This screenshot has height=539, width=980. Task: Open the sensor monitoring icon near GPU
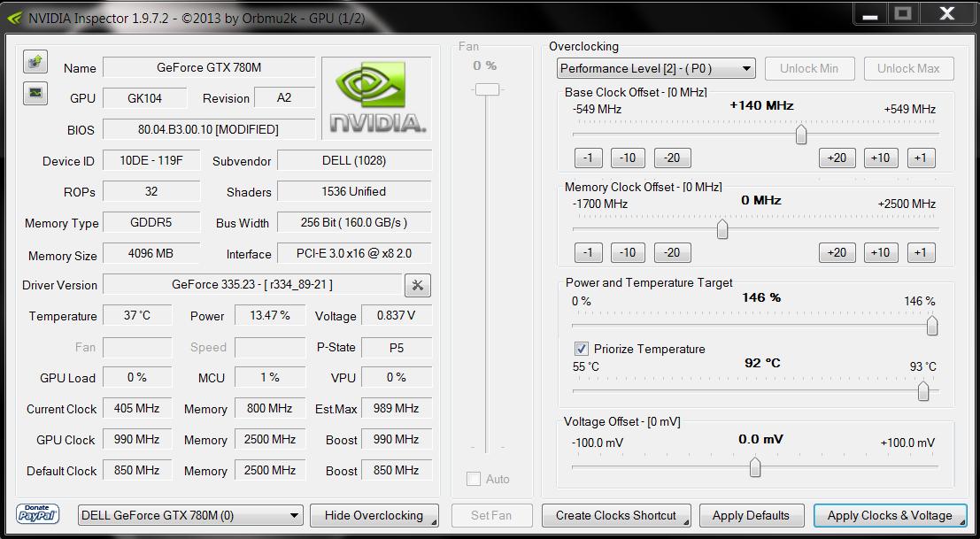click(35, 92)
